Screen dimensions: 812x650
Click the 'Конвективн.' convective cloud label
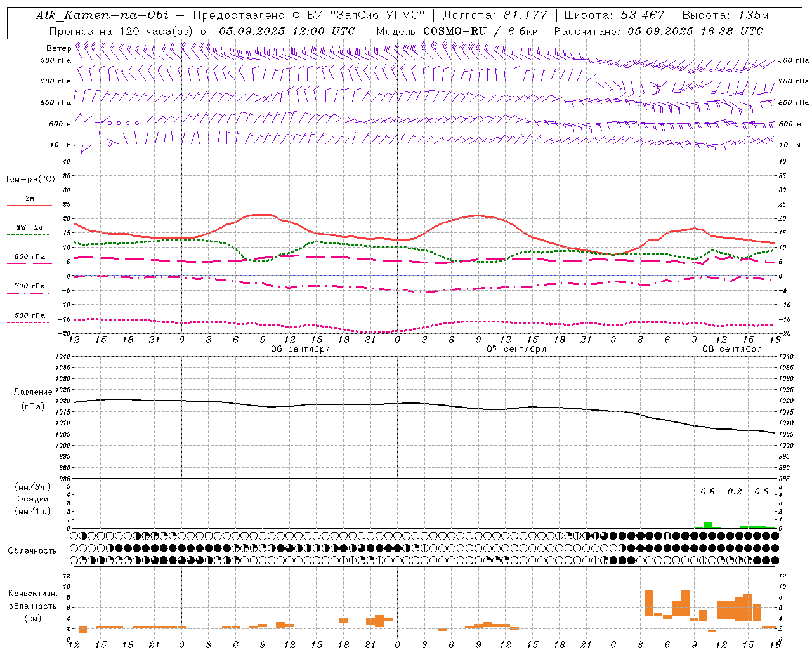point(33,593)
